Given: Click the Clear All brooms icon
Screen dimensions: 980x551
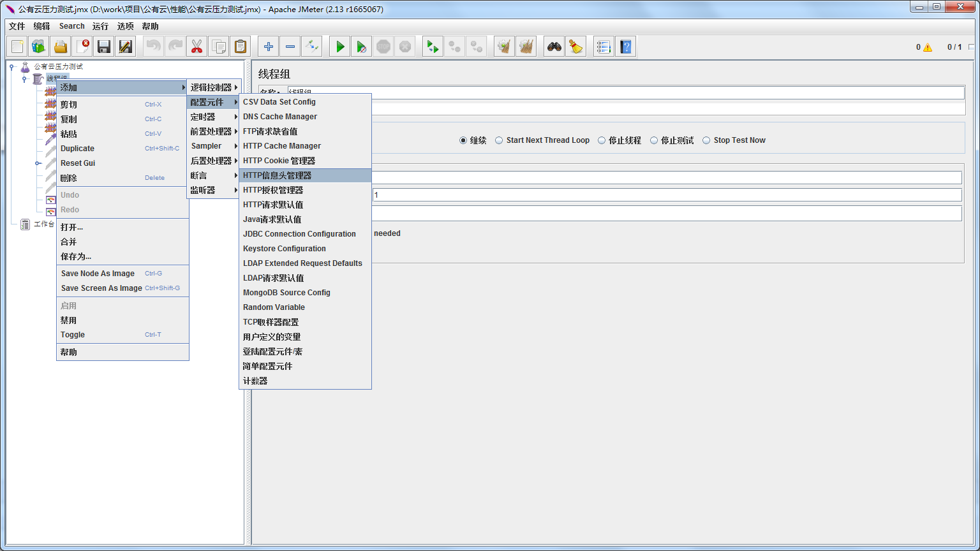Looking at the screenshot, I should [526, 47].
